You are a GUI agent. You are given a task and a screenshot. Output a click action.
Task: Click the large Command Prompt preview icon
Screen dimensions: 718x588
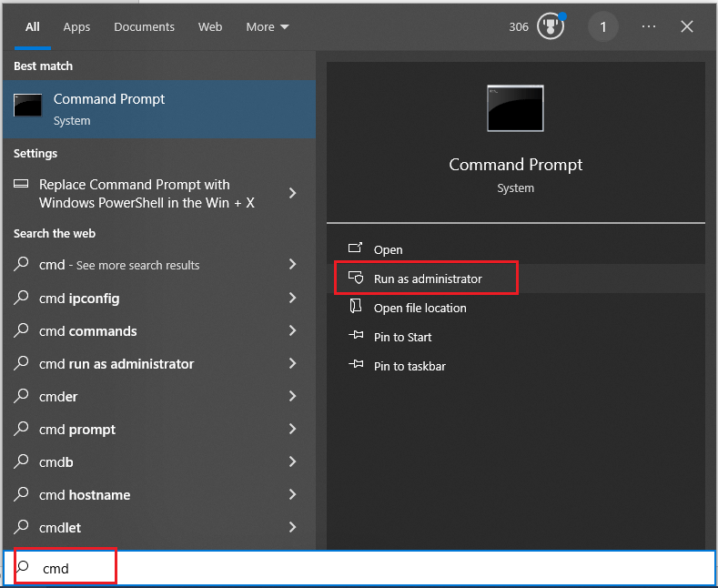pos(515,109)
